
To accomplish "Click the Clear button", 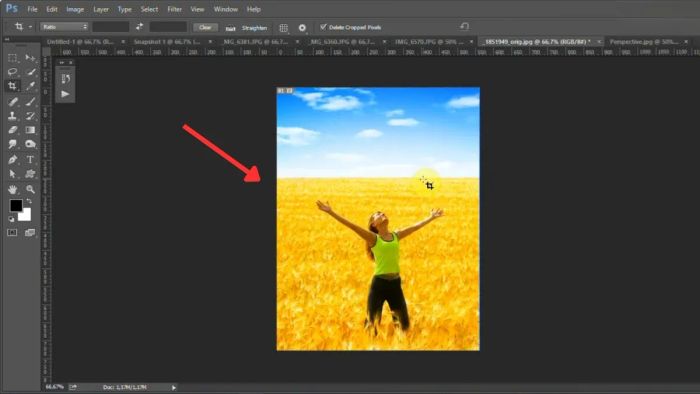I will [205, 27].
